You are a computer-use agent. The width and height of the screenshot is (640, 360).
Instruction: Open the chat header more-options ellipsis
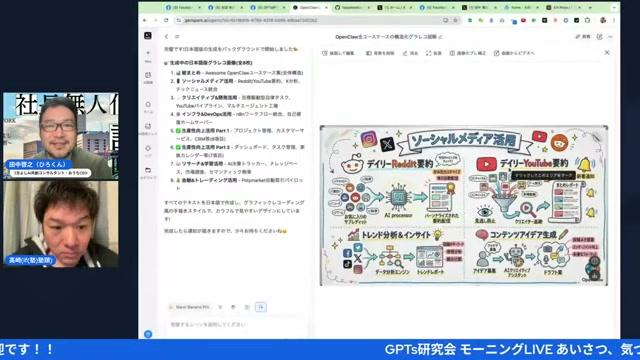pos(610,37)
